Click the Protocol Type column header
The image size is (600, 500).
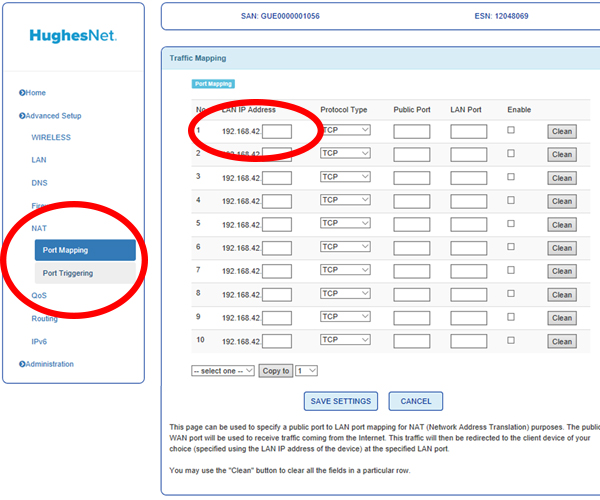point(344,110)
